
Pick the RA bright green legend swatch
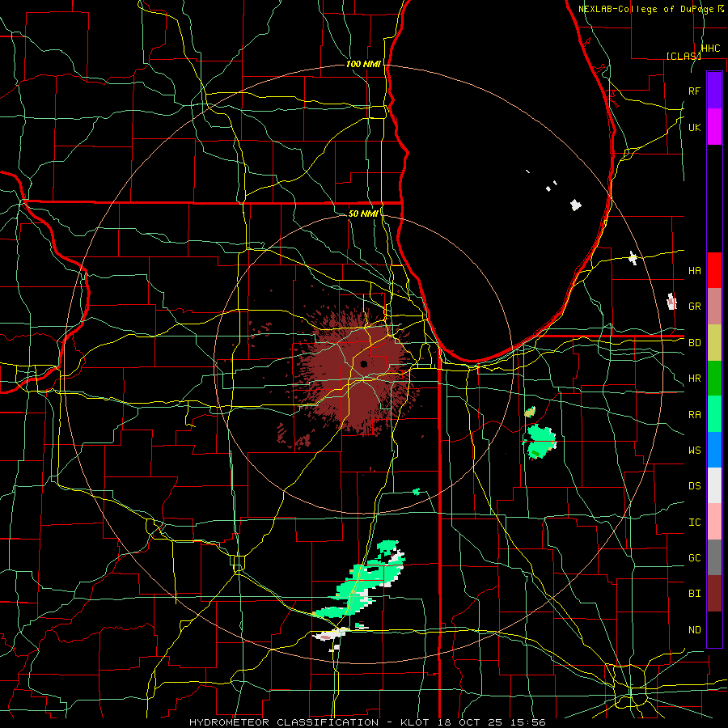pyautogui.click(x=714, y=414)
